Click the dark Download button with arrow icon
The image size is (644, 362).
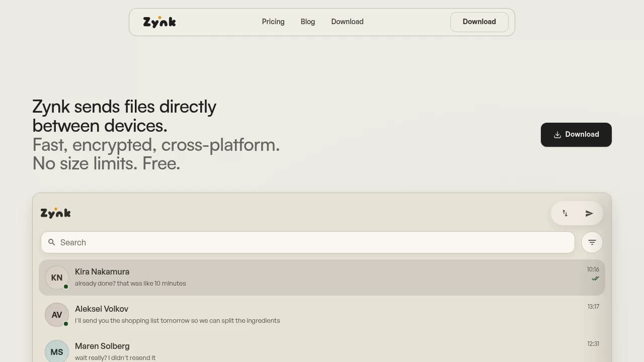pos(576,135)
